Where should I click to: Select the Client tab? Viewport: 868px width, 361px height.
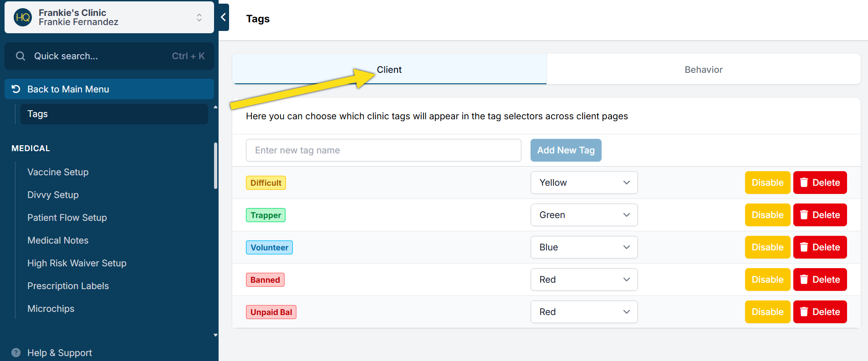click(389, 70)
